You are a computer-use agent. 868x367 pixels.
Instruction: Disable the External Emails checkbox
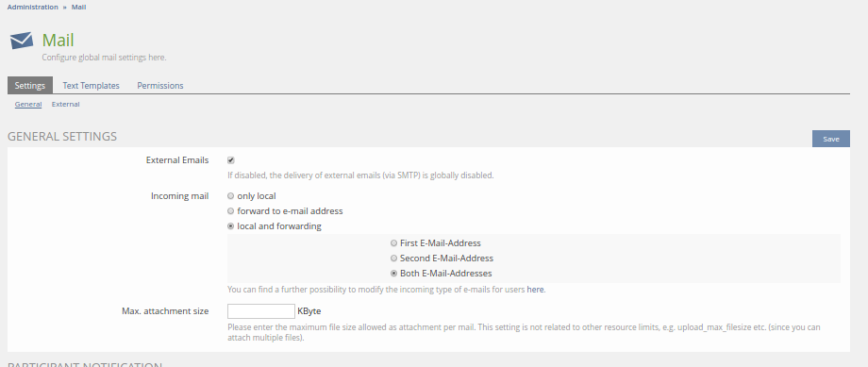click(231, 160)
